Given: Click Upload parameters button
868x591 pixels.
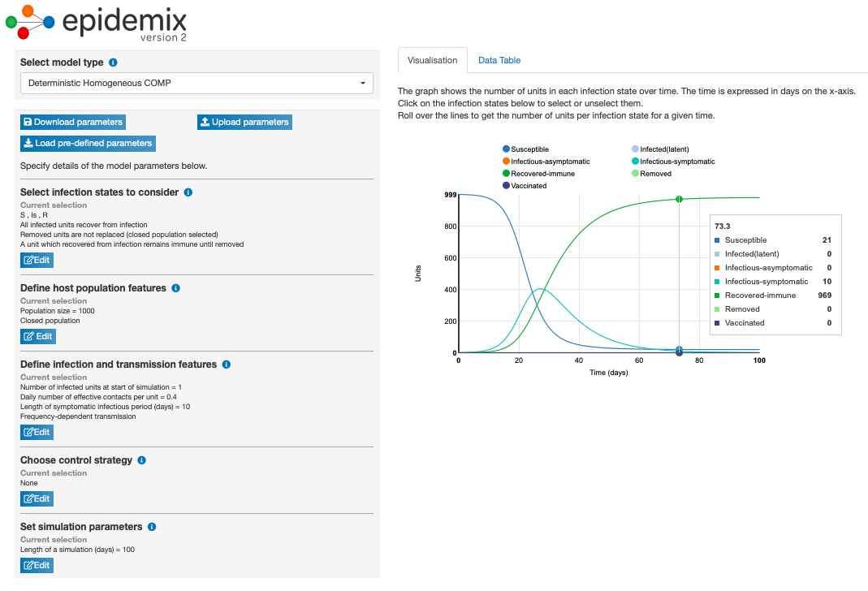Looking at the screenshot, I should coord(244,122).
